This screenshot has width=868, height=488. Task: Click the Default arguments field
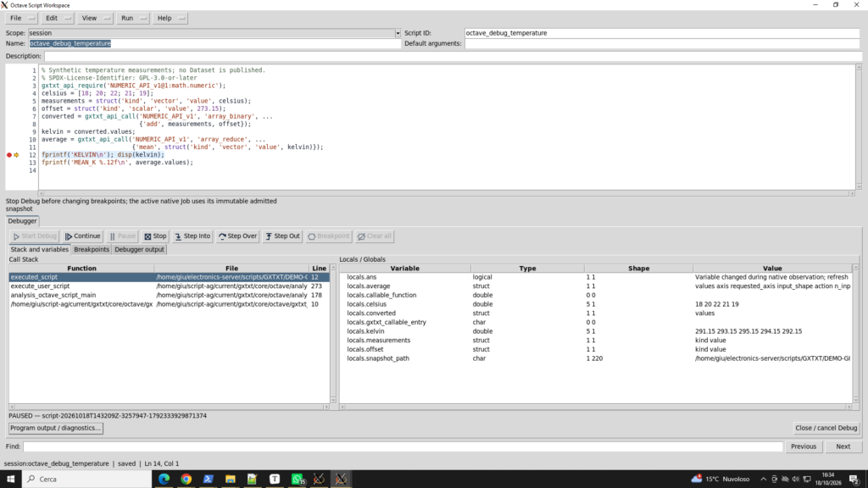click(662, 43)
